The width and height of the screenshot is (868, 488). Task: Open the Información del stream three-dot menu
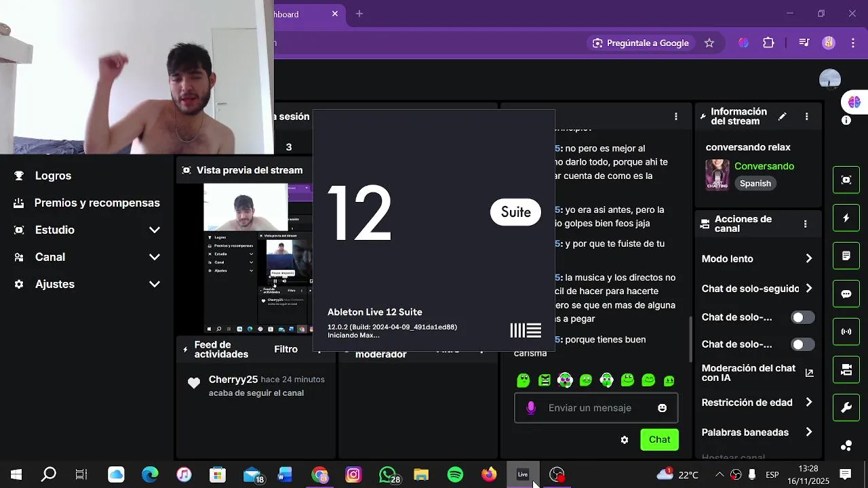point(806,117)
